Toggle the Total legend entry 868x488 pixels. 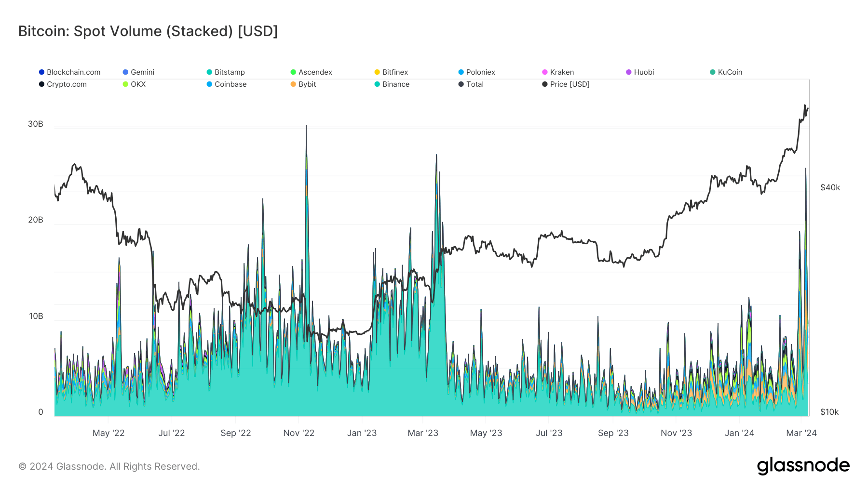[x=475, y=84]
